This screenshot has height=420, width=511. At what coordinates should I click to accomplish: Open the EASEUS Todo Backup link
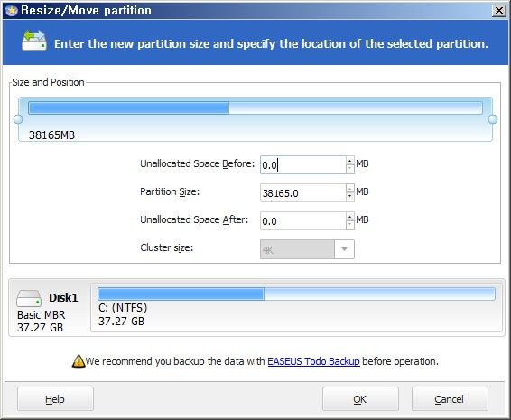click(x=313, y=361)
